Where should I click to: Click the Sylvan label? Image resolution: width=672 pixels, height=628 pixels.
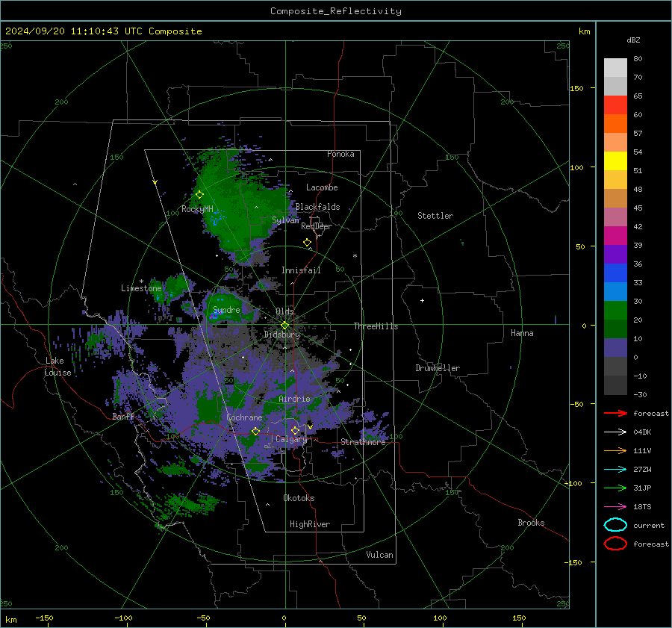pyautogui.click(x=285, y=220)
